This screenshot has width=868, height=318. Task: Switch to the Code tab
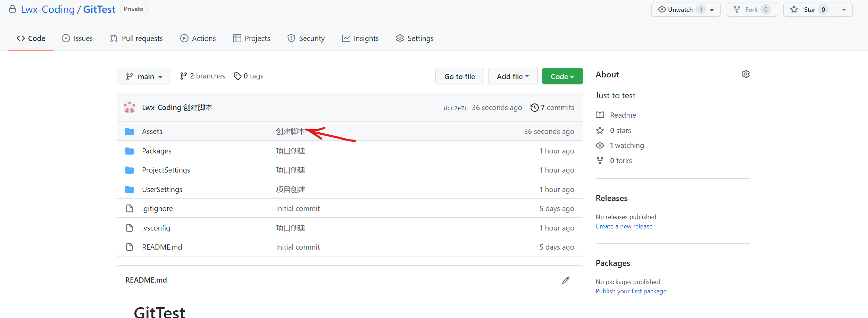tap(31, 38)
